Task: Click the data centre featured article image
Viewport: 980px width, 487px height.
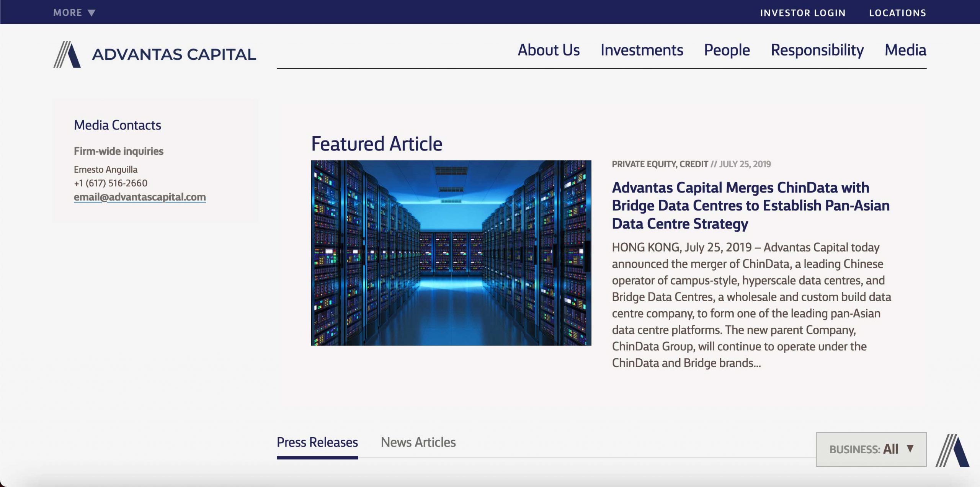Action: point(451,253)
